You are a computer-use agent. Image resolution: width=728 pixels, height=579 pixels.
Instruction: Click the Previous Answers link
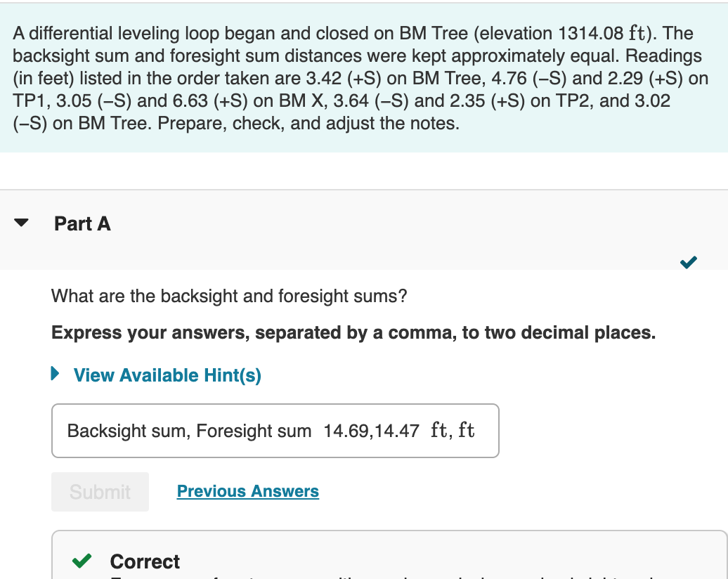(x=247, y=491)
